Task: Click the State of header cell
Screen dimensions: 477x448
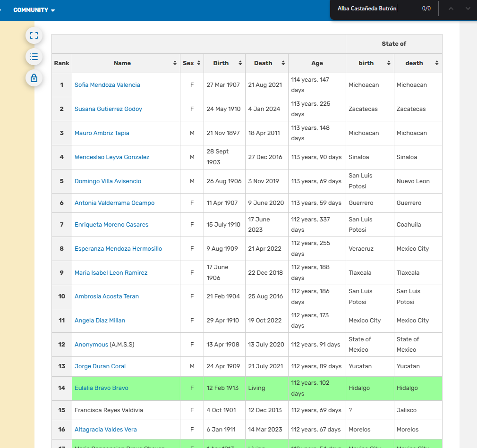Action: tap(394, 44)
